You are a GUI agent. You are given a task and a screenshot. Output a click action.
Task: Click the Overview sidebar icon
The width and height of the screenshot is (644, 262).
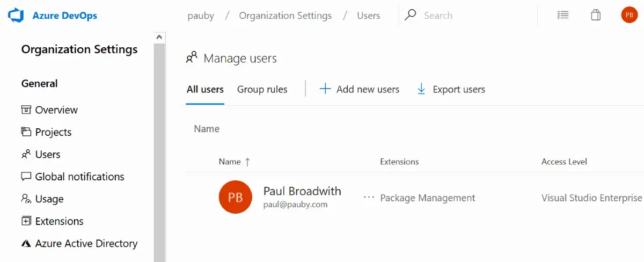tap(26, 110)
